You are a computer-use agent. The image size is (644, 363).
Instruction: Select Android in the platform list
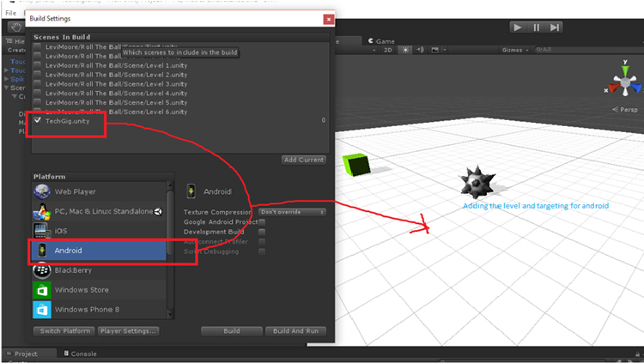click(x=100, y=251)
